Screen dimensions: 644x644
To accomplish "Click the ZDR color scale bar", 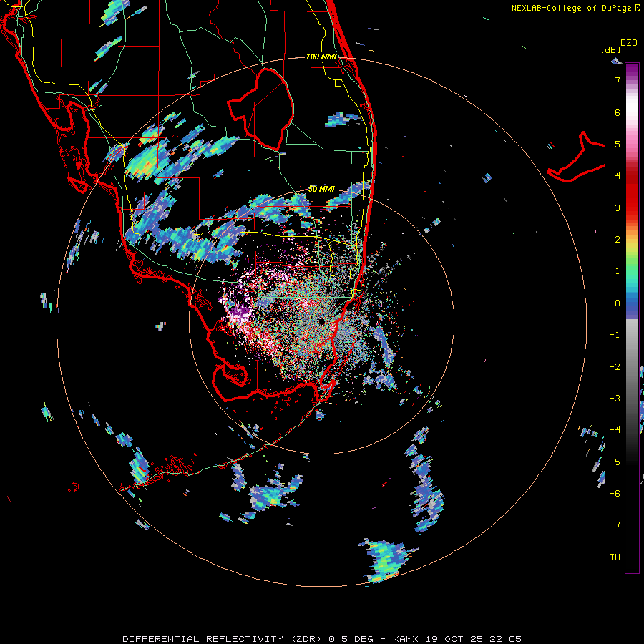I will 632,318.
